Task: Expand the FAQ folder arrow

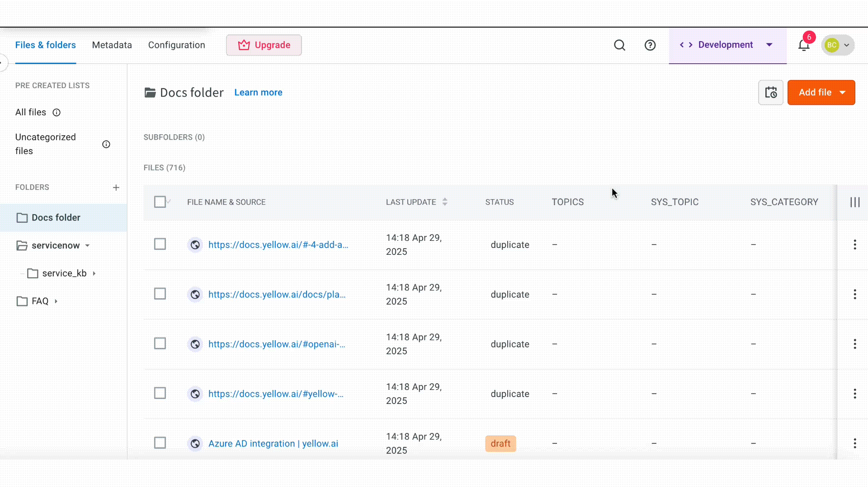Action: pyautogui.click(x=56, y=301)
